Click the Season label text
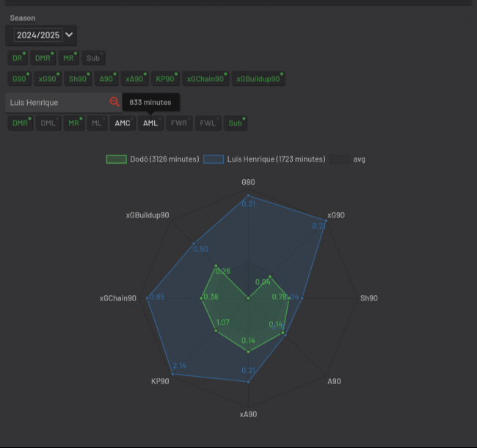Screen dimensions: 477x448 click(23, 18)
